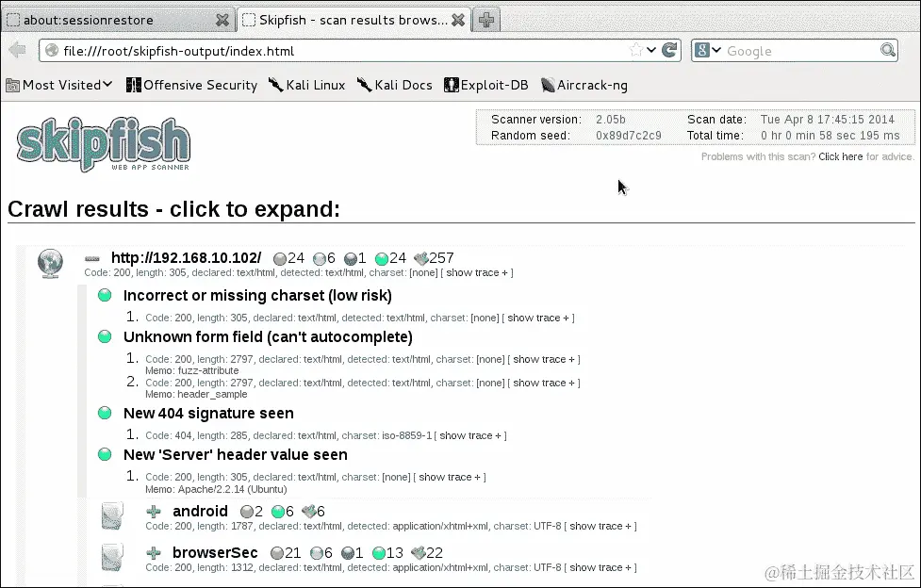Click the gray 24 issue counter icon
Image resolution: width=921 pixels, height=588 pixels.
tap(280, 259)
